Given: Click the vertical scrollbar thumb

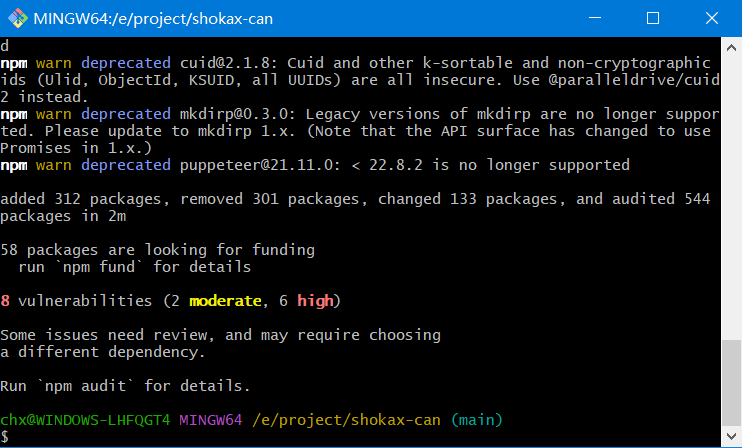Looking at the screenshot, I should coord(731,383).
